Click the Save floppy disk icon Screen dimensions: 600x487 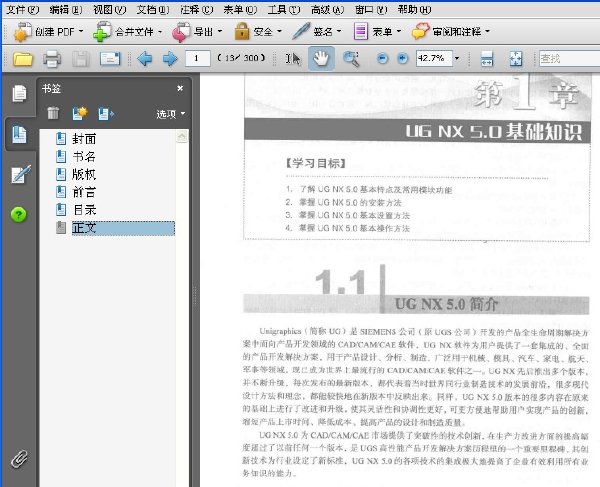(81, 59)
